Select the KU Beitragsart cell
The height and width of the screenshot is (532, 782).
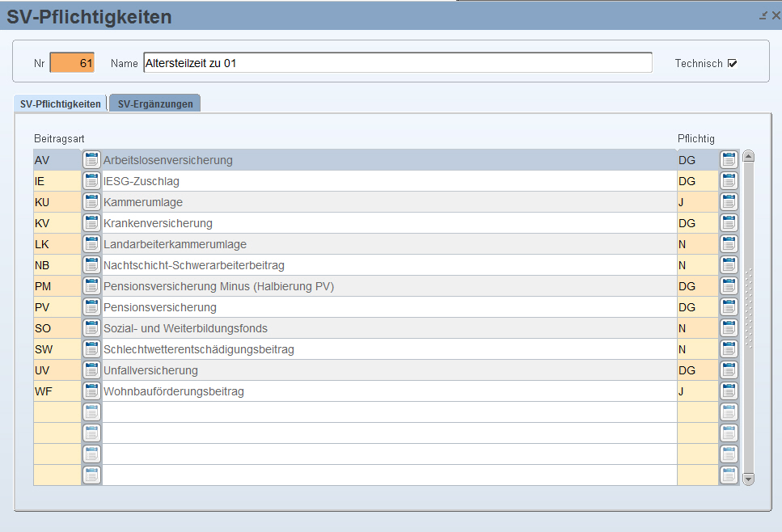(x=57, y=202)
